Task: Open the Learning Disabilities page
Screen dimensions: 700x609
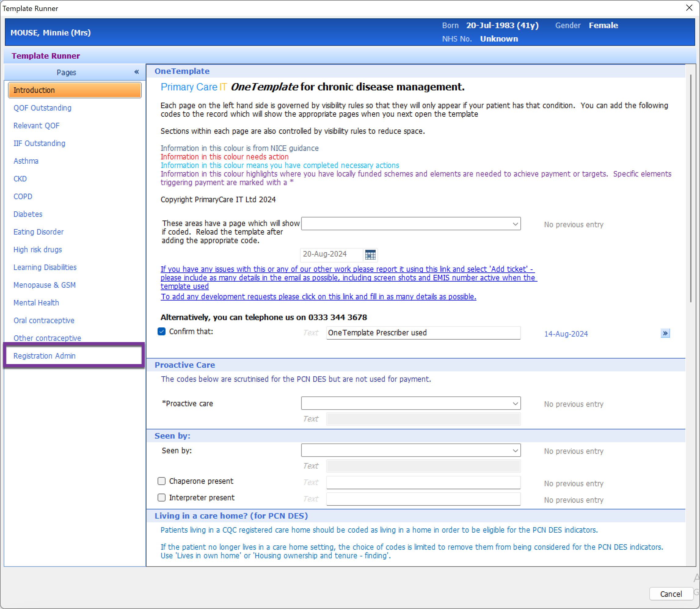Action: click(45, 267)
